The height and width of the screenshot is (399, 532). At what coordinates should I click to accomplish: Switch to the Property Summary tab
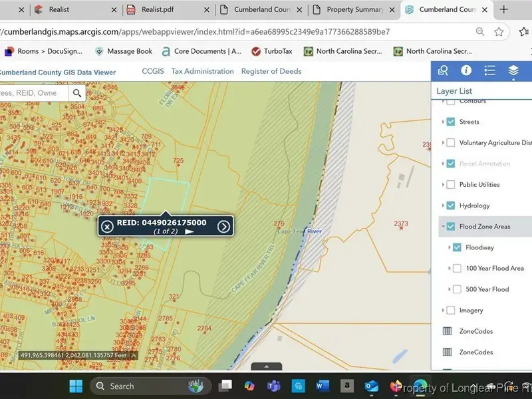point(354,10)
